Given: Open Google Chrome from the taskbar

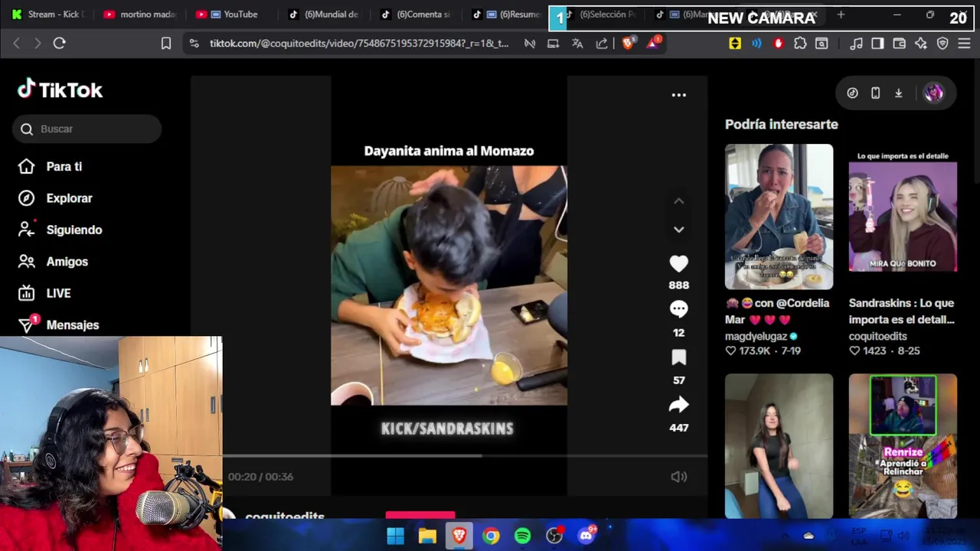Looking at the screenshot, I should pos(491,536).
